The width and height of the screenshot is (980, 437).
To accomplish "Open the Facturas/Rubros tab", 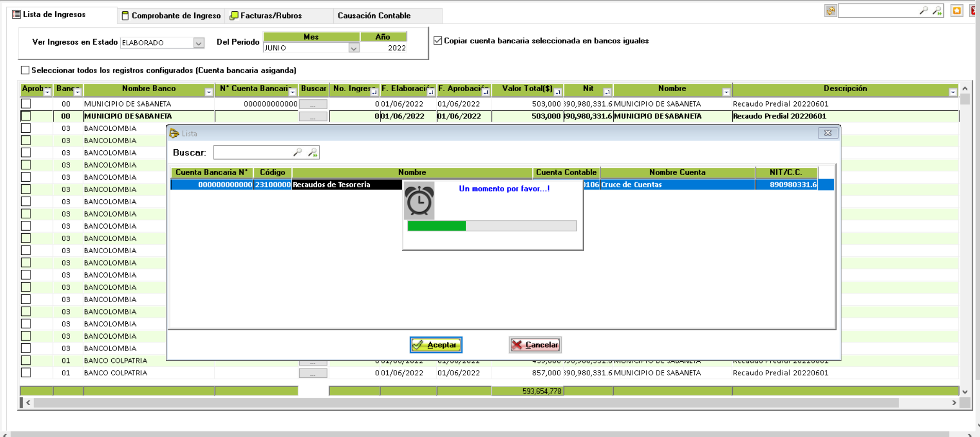I will [266, 15].
